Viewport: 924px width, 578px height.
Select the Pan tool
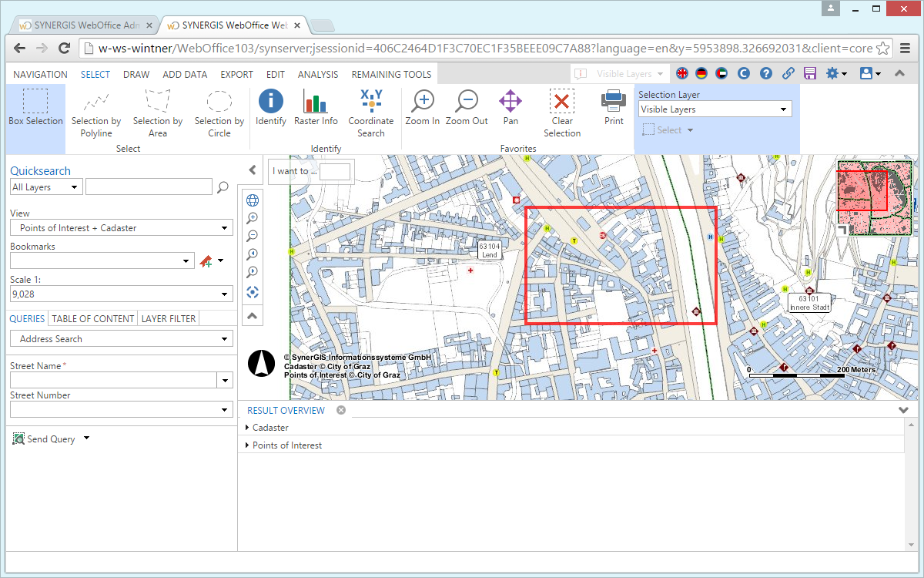coord(510,108)
